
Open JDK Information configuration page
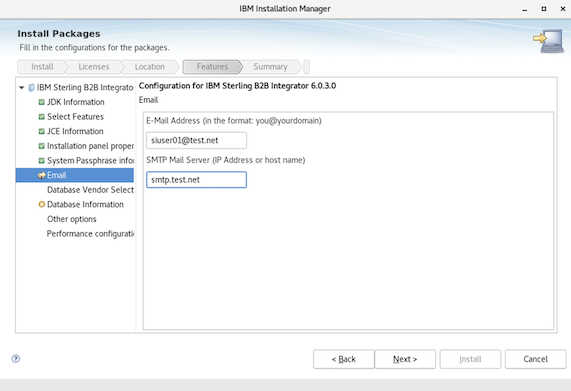click(x=76, y=102)
